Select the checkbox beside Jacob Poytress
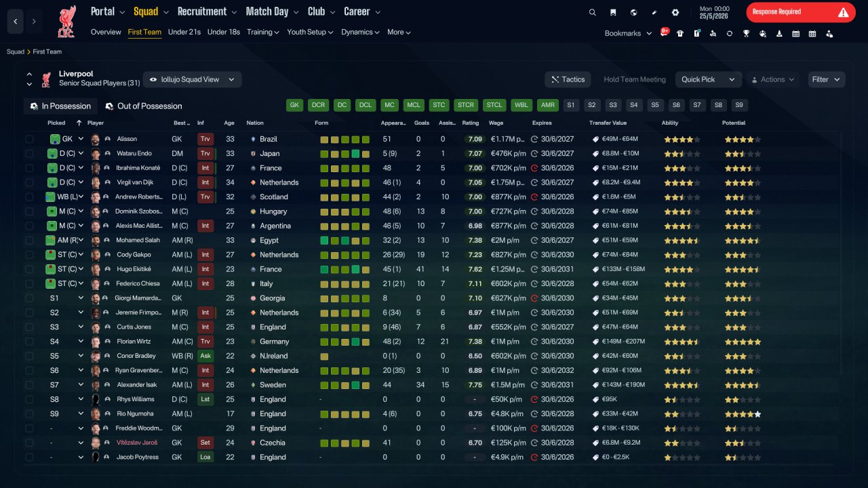 [x=29, y=457]
